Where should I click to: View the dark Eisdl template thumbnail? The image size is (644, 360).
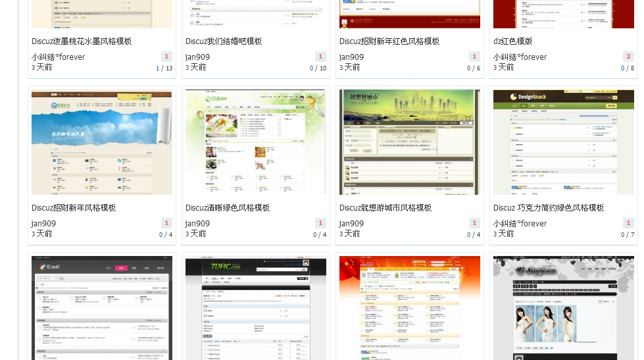pyautogui.click(x=102, y=308)
